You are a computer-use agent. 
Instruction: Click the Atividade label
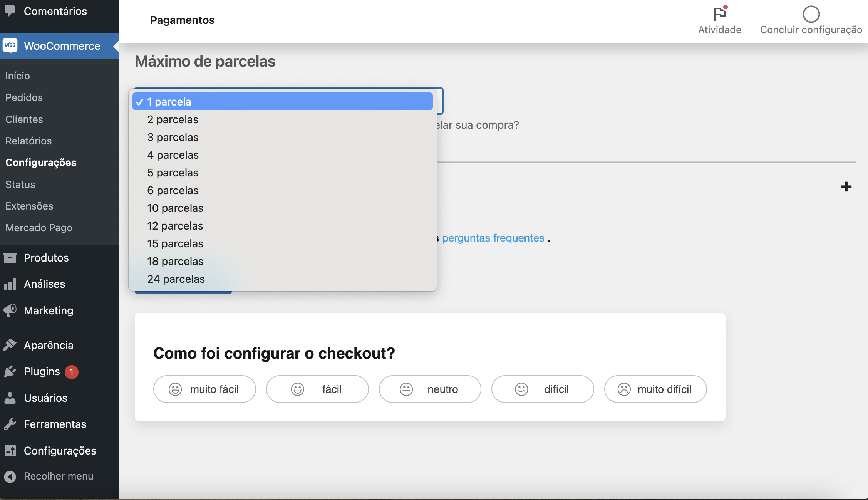tap(720, 30)
